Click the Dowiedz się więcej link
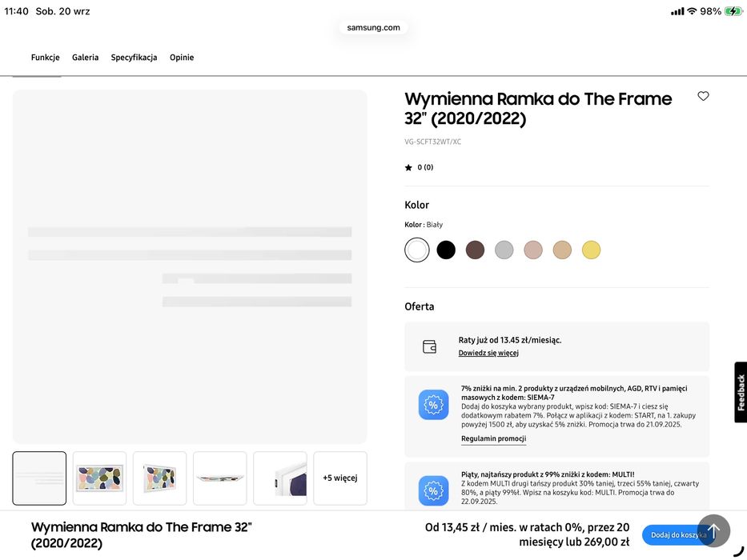Screen dimensions: 747x560 tap(488, 353)
